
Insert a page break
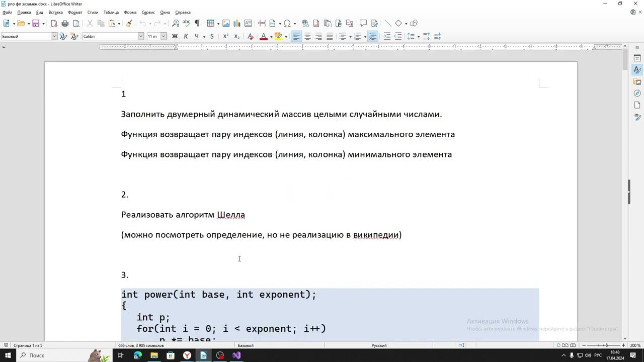click(262, 23)
